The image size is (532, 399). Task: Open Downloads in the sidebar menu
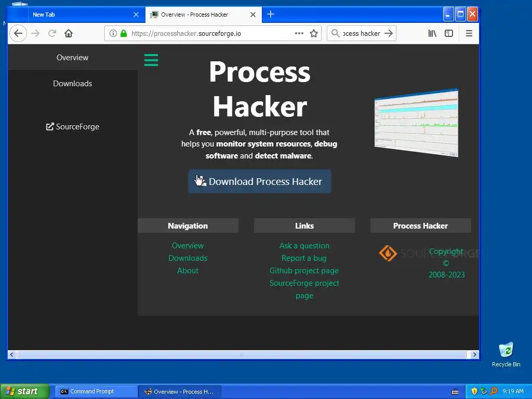72,84
